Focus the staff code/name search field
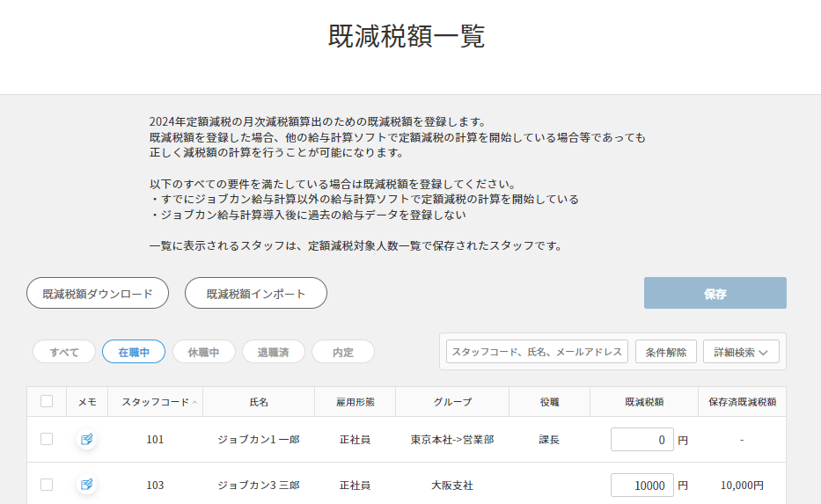 click(537, 352)
